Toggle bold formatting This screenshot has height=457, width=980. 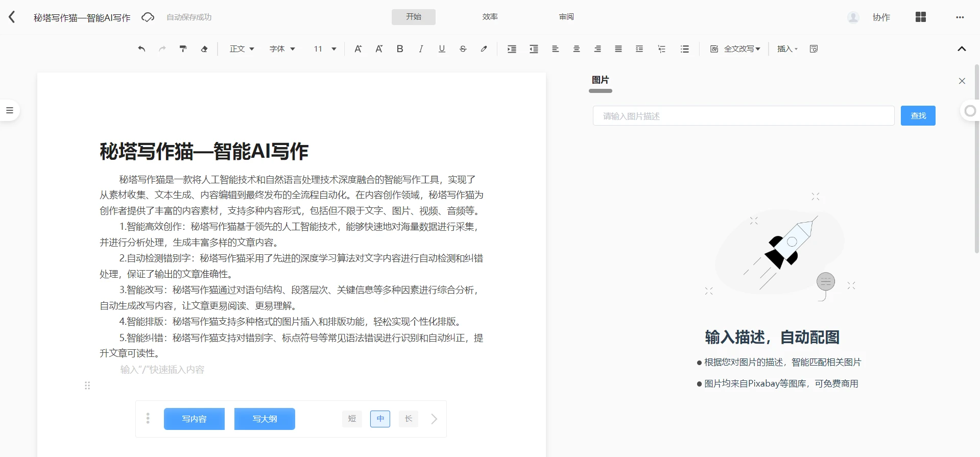pos(400,49)
